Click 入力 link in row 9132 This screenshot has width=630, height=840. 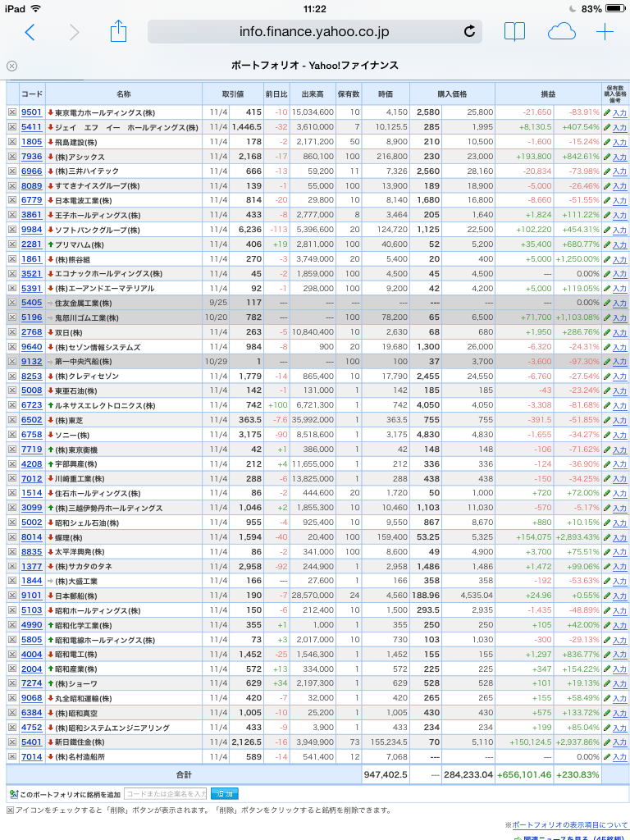pyautogui.click(x=619, y=362)
